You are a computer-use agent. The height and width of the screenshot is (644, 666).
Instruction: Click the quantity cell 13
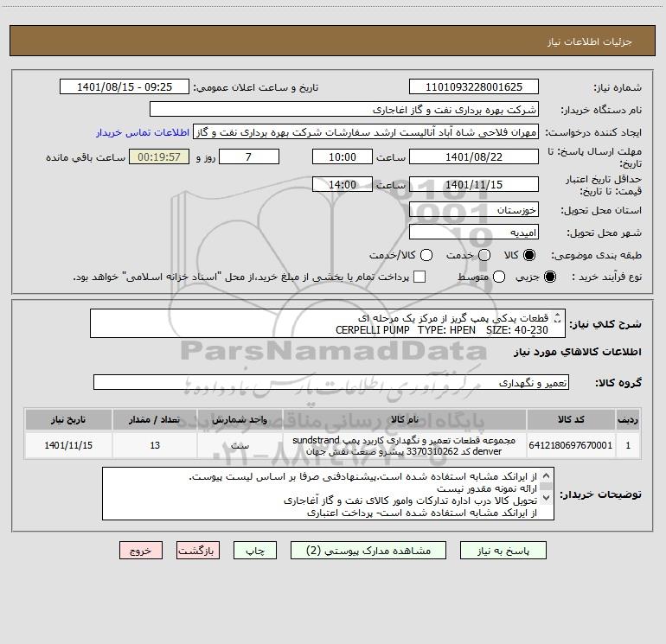tap(155, 445)
